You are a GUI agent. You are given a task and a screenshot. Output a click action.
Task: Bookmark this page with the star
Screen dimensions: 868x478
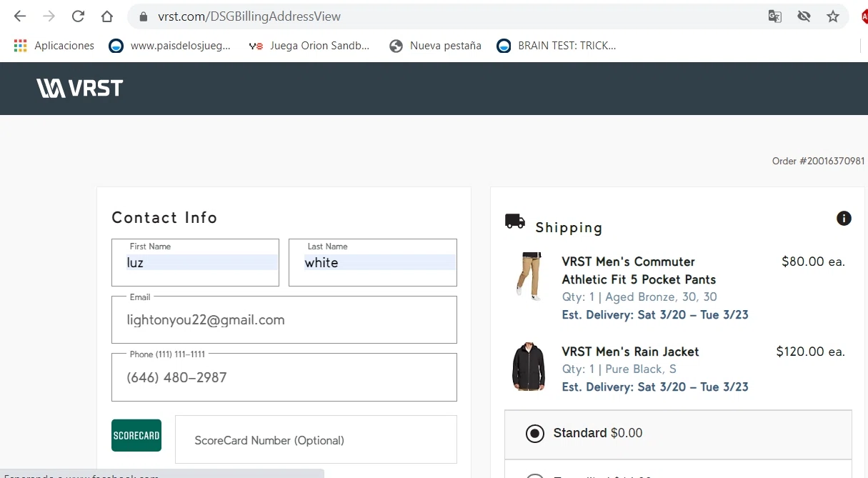(833, 16)
